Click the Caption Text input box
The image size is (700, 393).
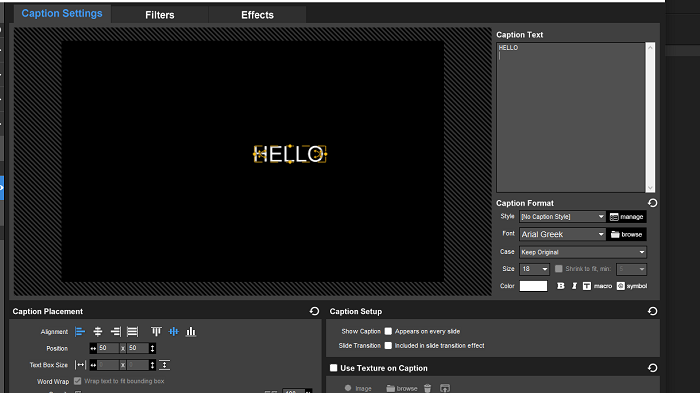pyautogui.click(x=571, y=117)
